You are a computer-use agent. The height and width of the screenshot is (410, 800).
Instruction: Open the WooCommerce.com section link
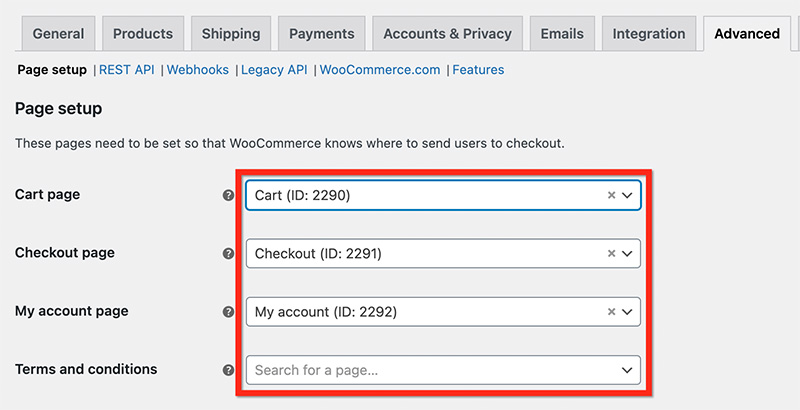pos(380,70)
